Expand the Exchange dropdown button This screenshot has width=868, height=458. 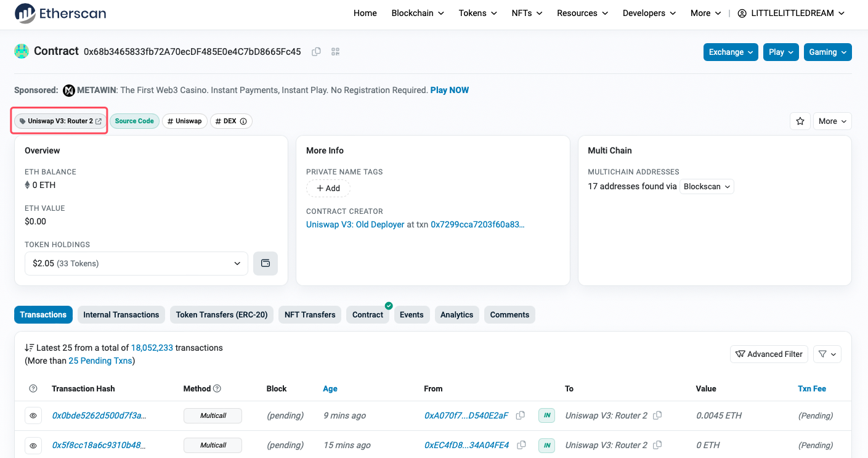[x=731, y=52]
